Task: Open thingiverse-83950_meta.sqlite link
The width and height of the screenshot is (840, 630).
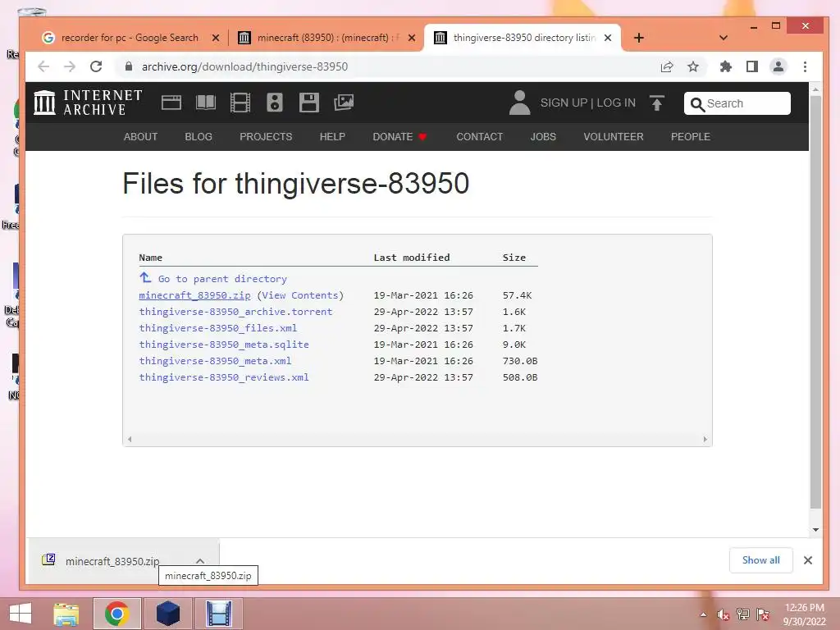Action: coord(224,345)
